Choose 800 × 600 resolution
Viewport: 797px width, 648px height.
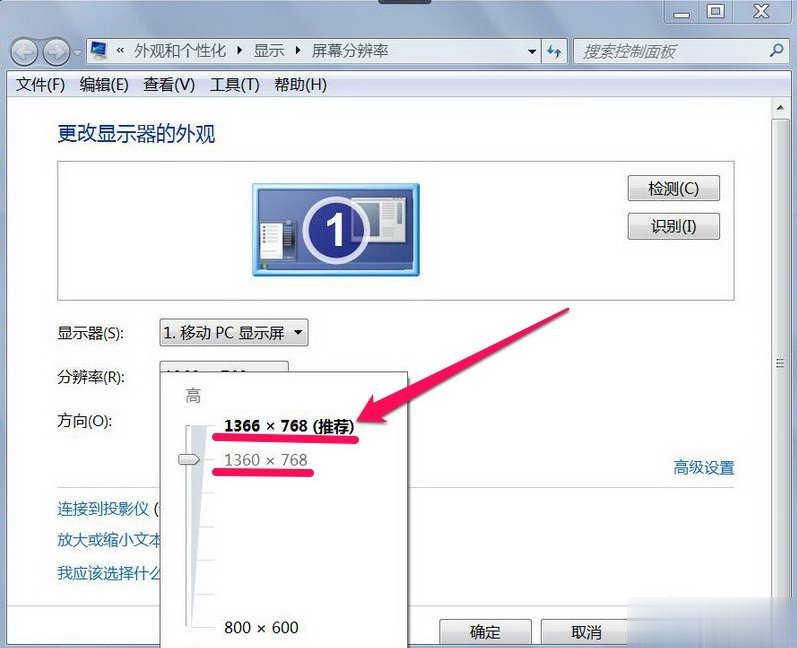click(x=261, y=628)
